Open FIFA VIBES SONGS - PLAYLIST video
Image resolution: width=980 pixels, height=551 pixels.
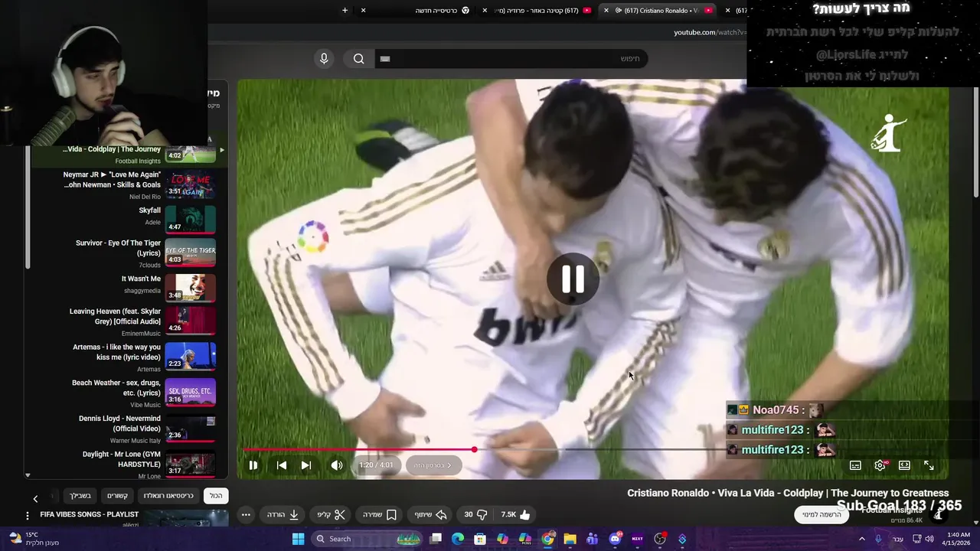pos(90,514)
